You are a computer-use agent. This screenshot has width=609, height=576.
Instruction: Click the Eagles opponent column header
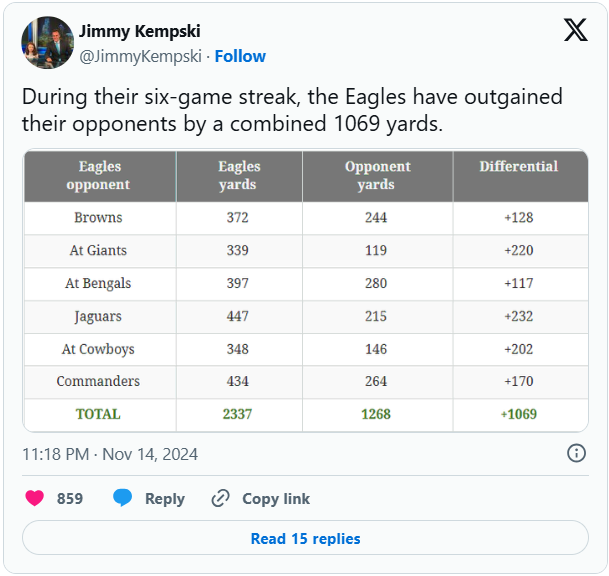98,175
